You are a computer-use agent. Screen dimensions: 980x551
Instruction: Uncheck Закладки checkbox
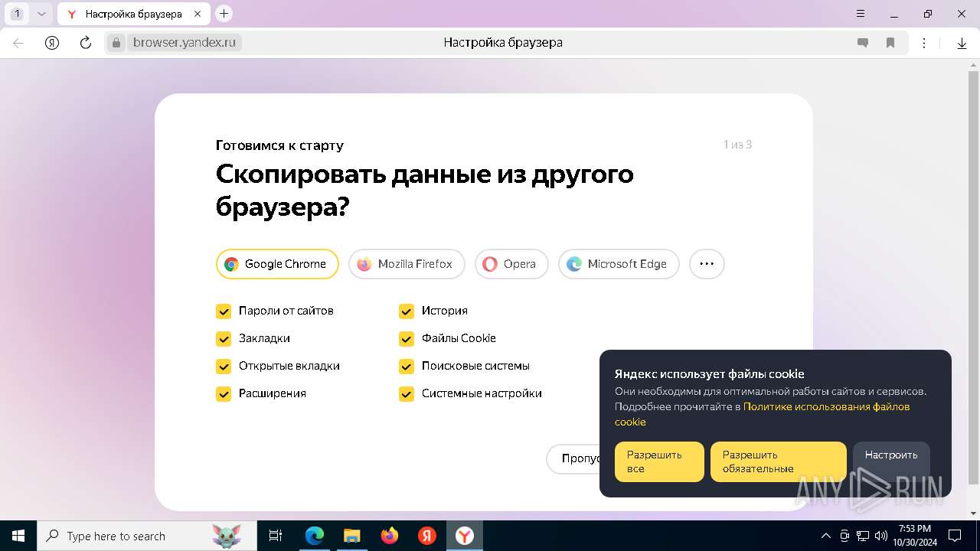(224, 339)
